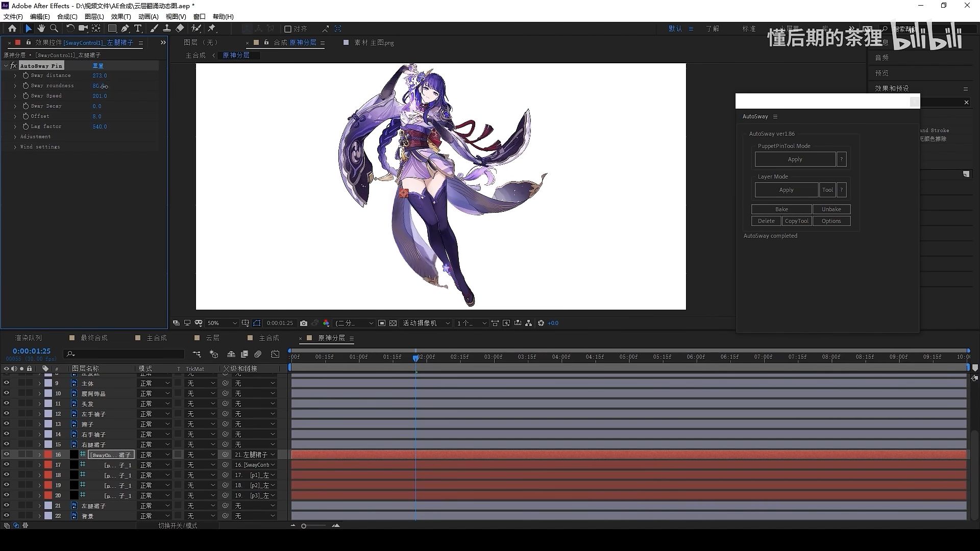Click the current time indicator playhead

click(416, 358)
